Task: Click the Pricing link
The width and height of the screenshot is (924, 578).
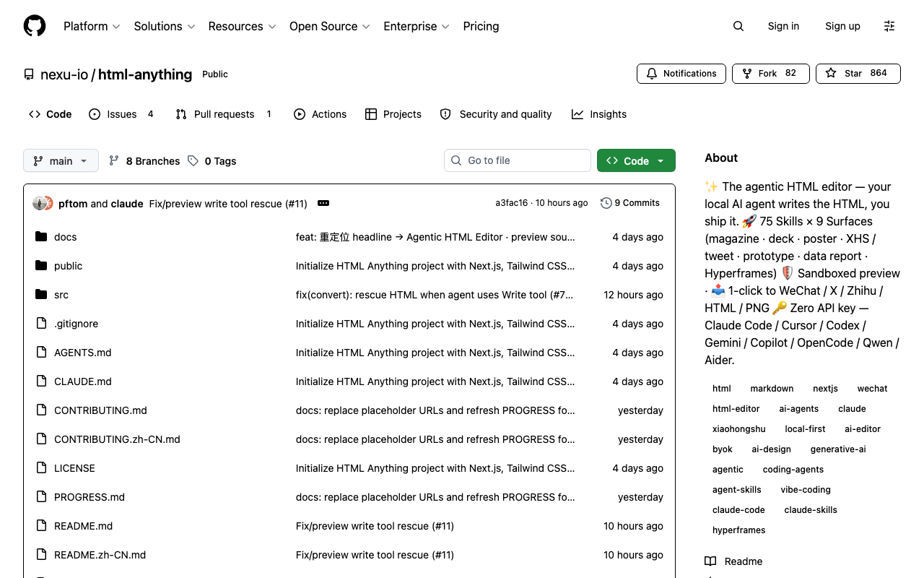Action: pos(481,26)
